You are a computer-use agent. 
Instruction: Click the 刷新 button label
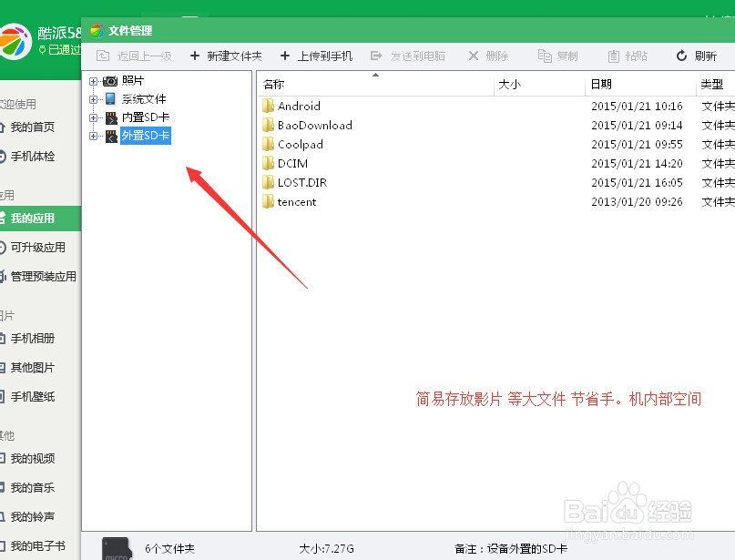point(706,56)
